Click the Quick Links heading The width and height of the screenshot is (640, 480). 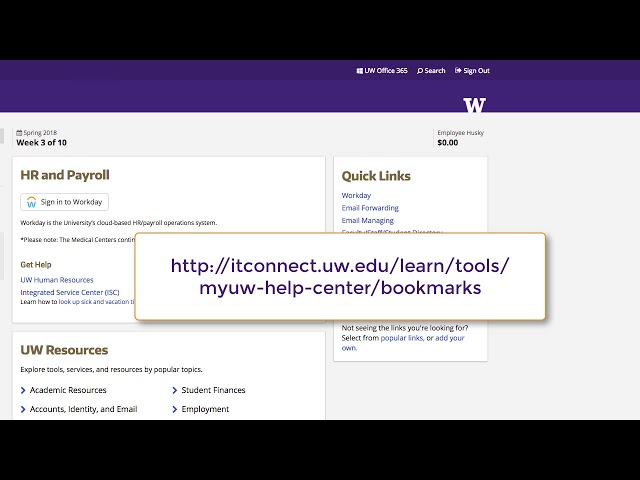pos(376,176)
